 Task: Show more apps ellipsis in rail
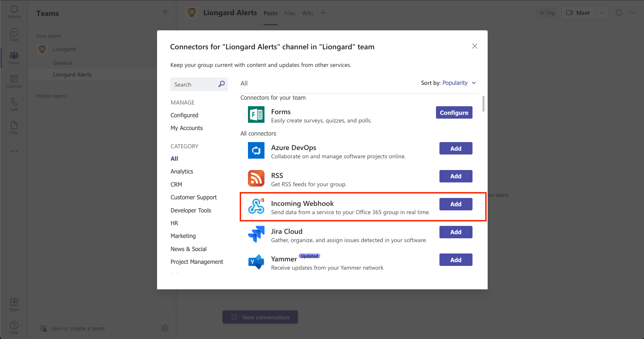[x=14, y=151]
